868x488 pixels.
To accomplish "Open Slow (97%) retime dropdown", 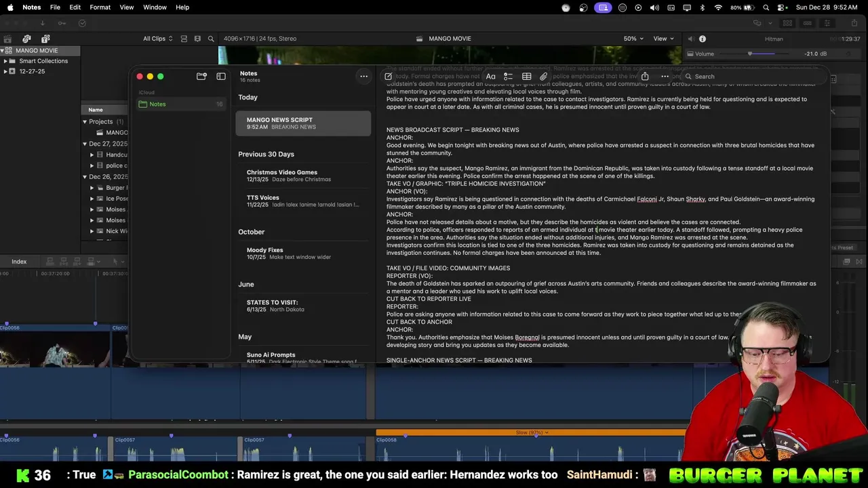I will [532, 432].
